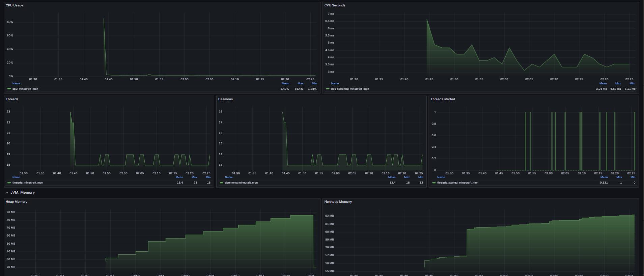Open the CPU Usage panel title menu
The width and height of the screenshot is (644, 276).
click(15, 5)
